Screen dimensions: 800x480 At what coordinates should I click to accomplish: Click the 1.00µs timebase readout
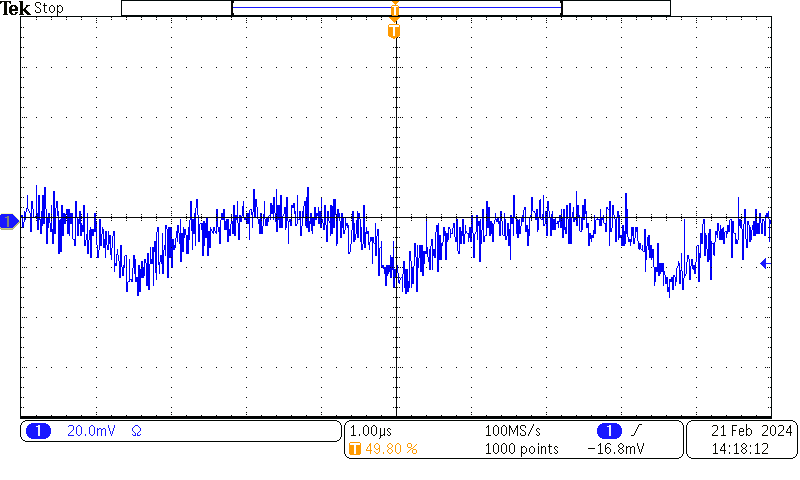(371, 431)
